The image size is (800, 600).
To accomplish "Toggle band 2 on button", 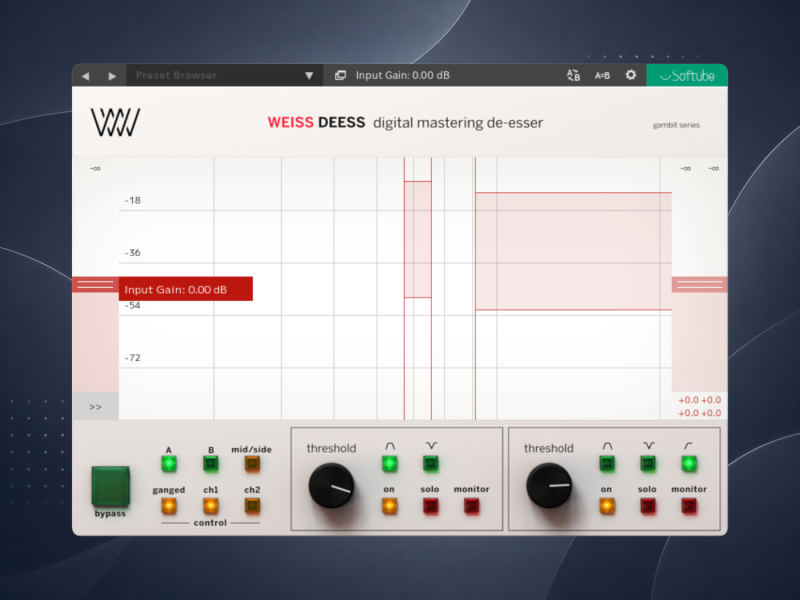I will pos(607,506).
